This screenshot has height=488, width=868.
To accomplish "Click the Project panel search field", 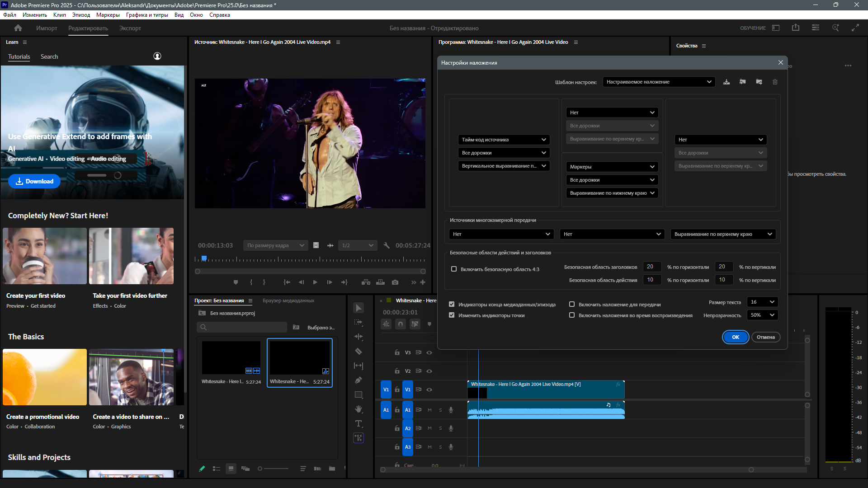I will tap(242, 328).
